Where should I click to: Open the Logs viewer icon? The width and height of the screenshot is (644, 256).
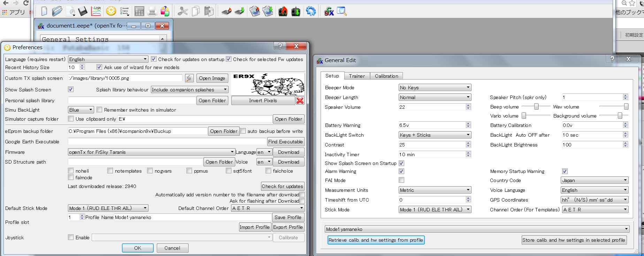point(96,11)
